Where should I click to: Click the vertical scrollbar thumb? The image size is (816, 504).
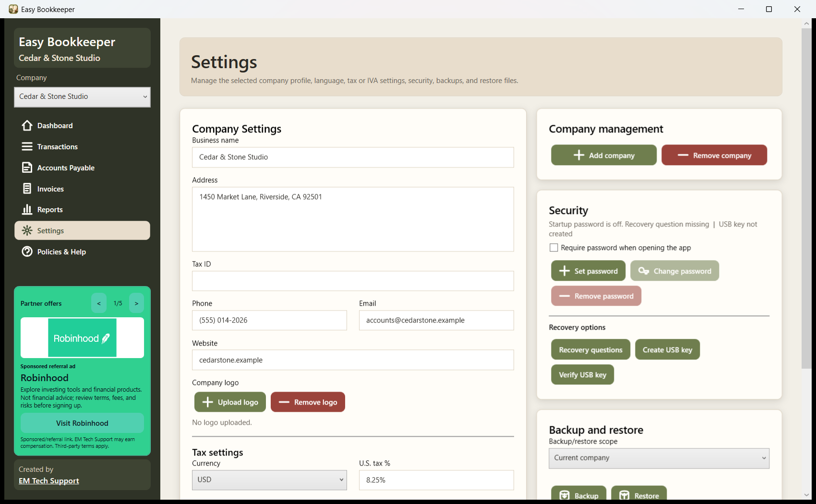806,198
